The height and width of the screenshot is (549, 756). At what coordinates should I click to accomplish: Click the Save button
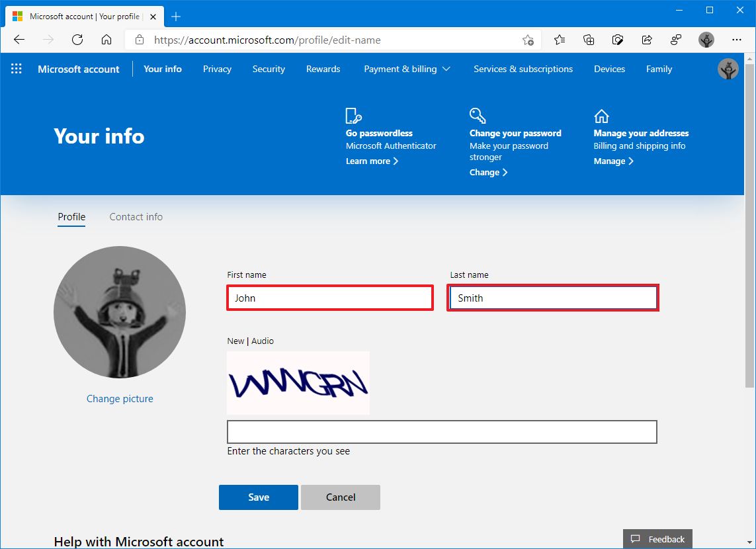click(259, 497)
